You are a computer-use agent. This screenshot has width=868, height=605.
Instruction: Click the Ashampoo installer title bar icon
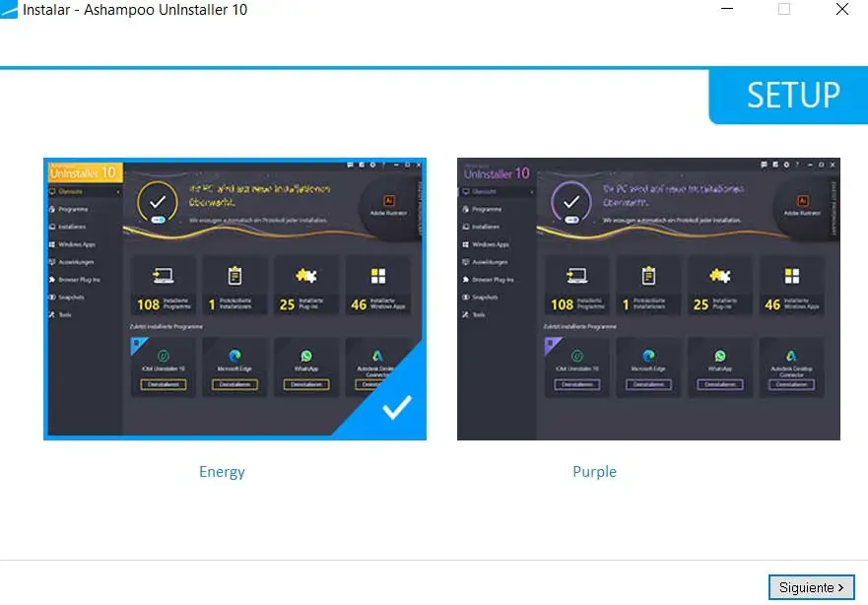(8, 9)
